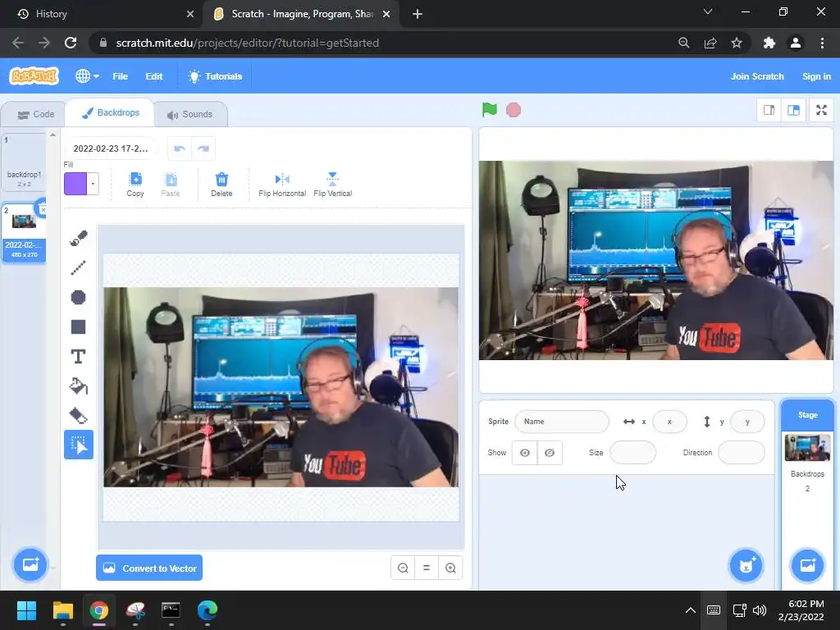Click the sprite Size field

(632, 453)
